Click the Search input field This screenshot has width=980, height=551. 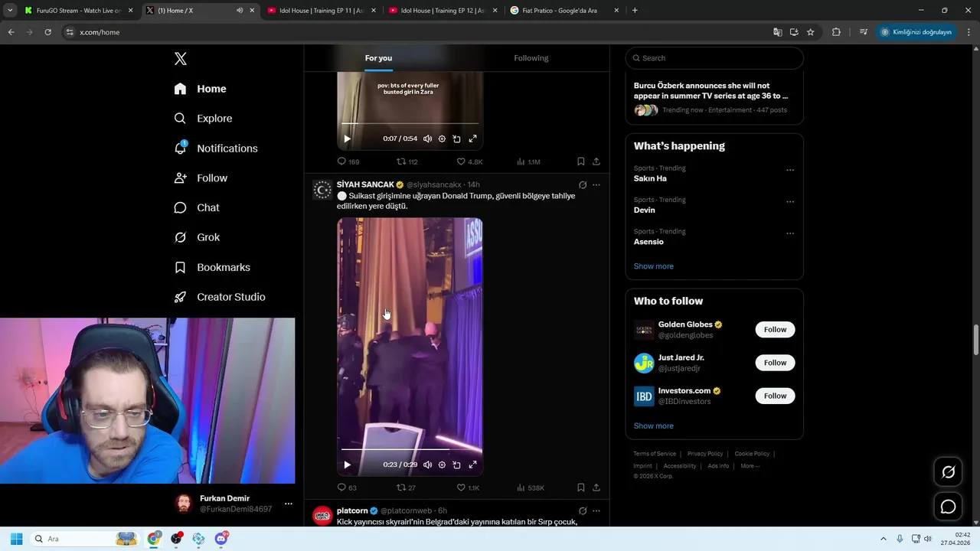(x=714, y=58)
